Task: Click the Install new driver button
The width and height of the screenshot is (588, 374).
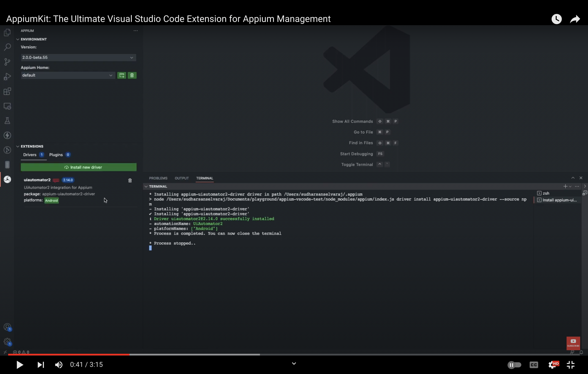Action: [79, 167]
